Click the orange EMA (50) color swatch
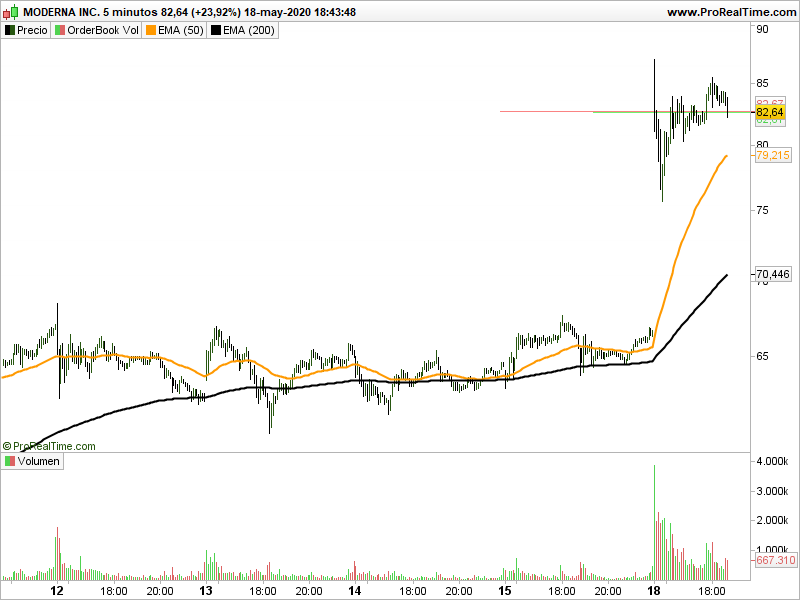The image size is (800, 600). [151, 31]
